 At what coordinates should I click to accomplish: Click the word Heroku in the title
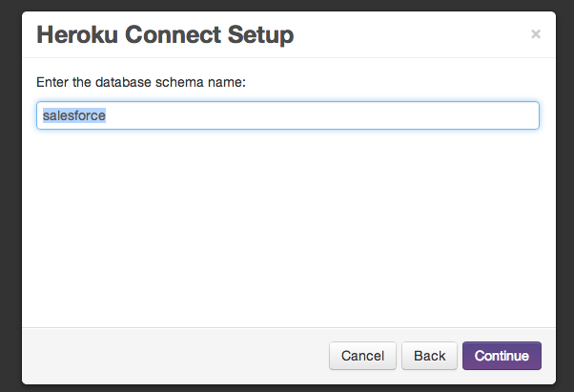point(77,34)
